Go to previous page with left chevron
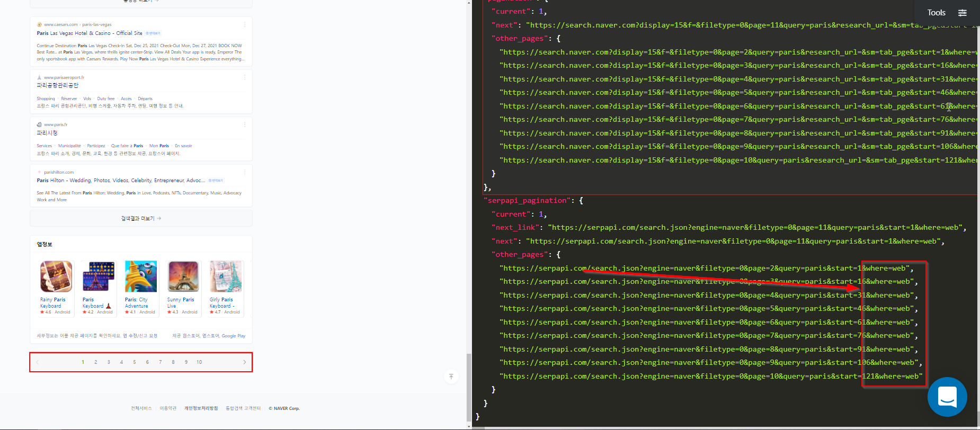This screenshot has height=430, width=980. pos(38,362)
